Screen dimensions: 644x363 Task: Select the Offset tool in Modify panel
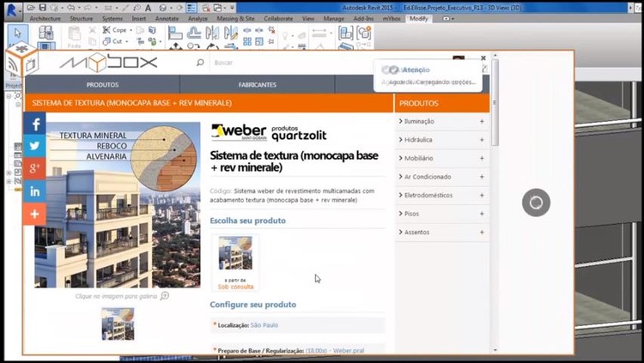pos(194,33)
